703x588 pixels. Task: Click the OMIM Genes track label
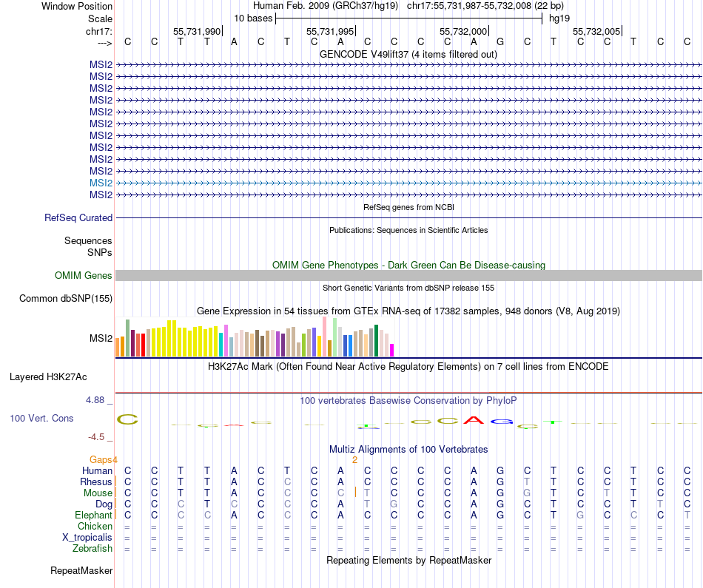pyautogui.click(x=84, y=276)
